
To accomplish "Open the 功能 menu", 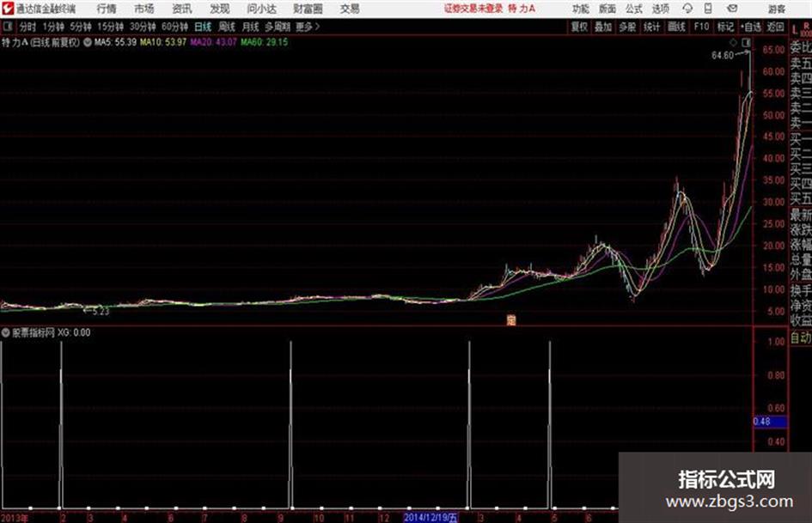I will (581, 9).
